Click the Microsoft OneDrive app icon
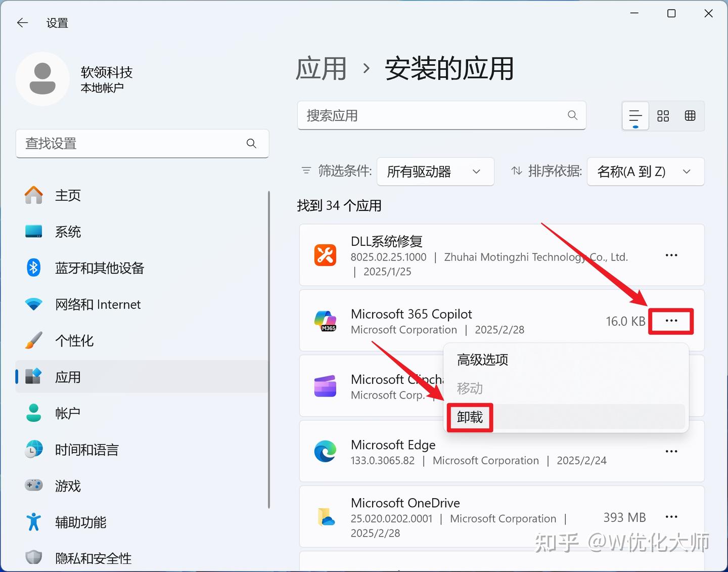The width and height of the screenshot is (728, 572). [x=326, y=517]
